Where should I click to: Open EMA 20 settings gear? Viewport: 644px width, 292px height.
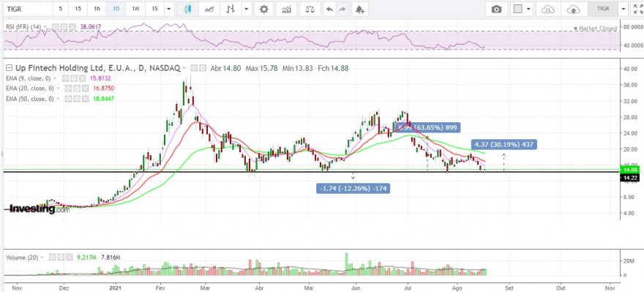point(76,89)
